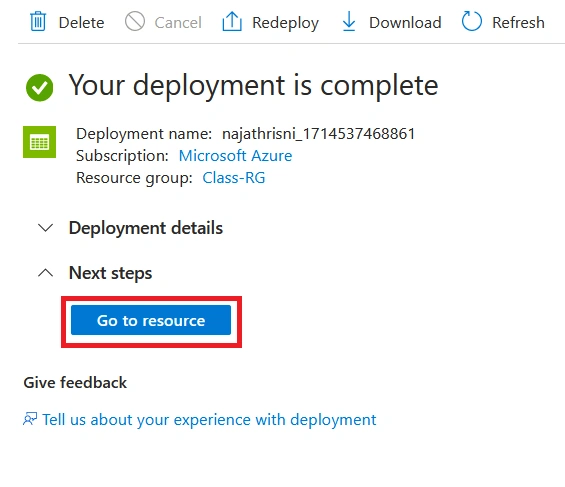Open Tell us about your experience link
565x487 pixels.
tap(209, 420)
